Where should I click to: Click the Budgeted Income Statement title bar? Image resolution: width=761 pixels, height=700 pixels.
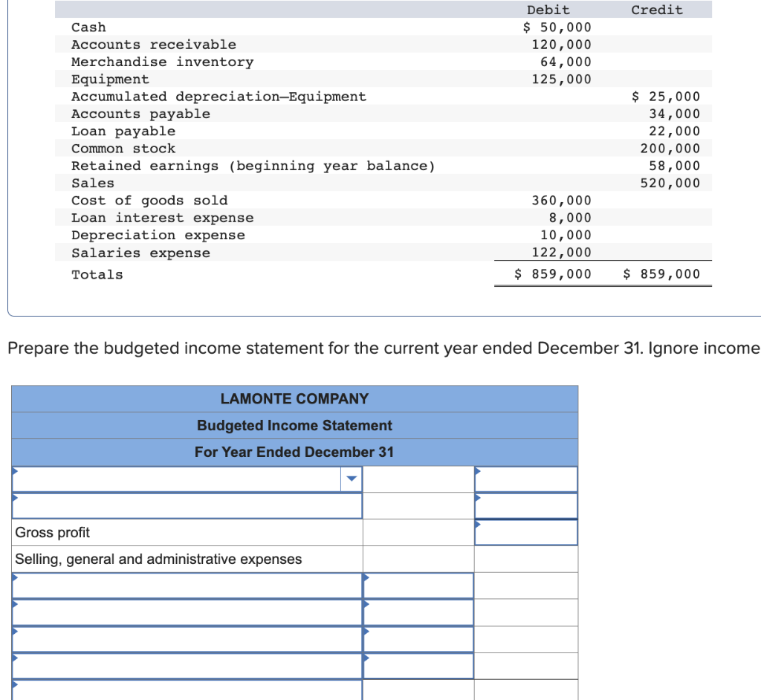(294, 425)
